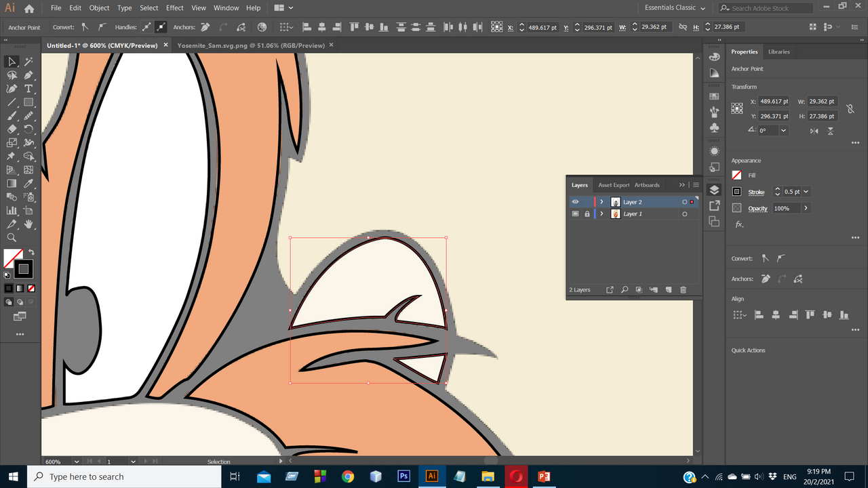Screen dimensions: 868x488
Task: Select the Magic Wand tool
Action: pyautogui.click(x=28, y=62)
